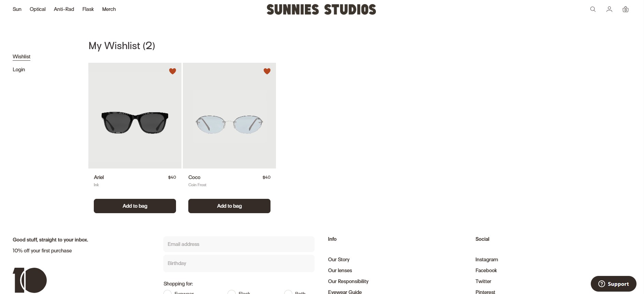Open the Anti-Rad menu
The image size is (644, 294).
pyautogui.click(x=64, y=9)
